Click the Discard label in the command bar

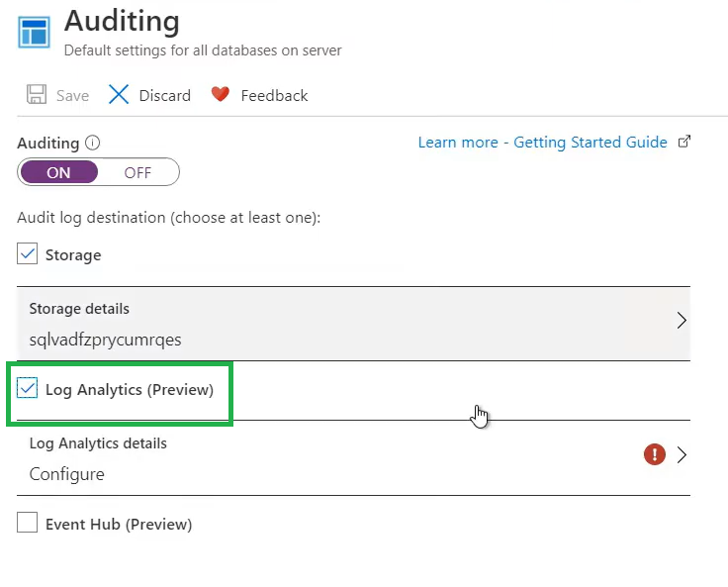[x=164, y=96]
